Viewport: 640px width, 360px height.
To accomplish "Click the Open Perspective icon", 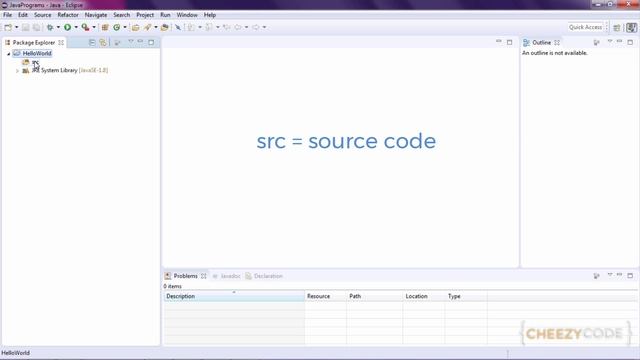I will click(617, 27).
